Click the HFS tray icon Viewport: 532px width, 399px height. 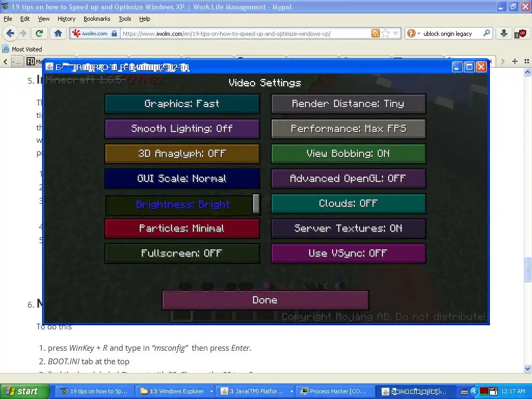click(494, 391)
